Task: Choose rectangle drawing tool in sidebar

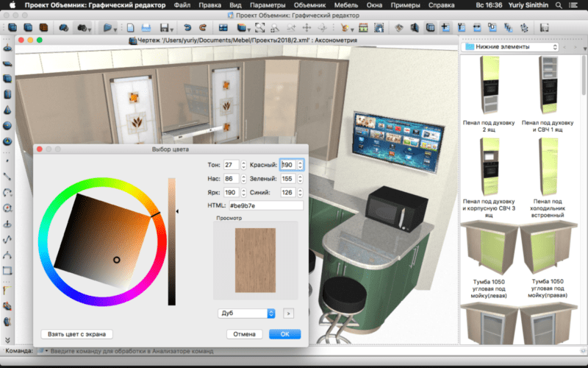Action: pyautogui.click(x=7, y=270)
